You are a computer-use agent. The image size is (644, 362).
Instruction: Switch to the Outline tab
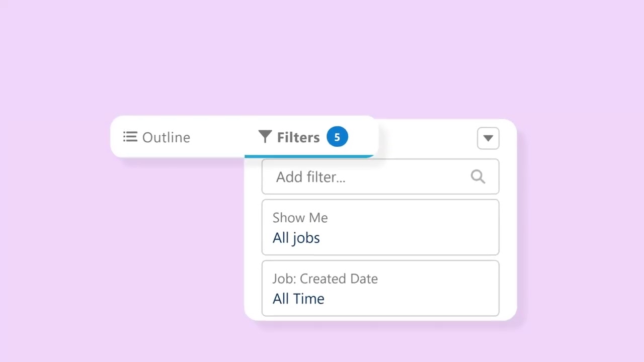[157, 137]
